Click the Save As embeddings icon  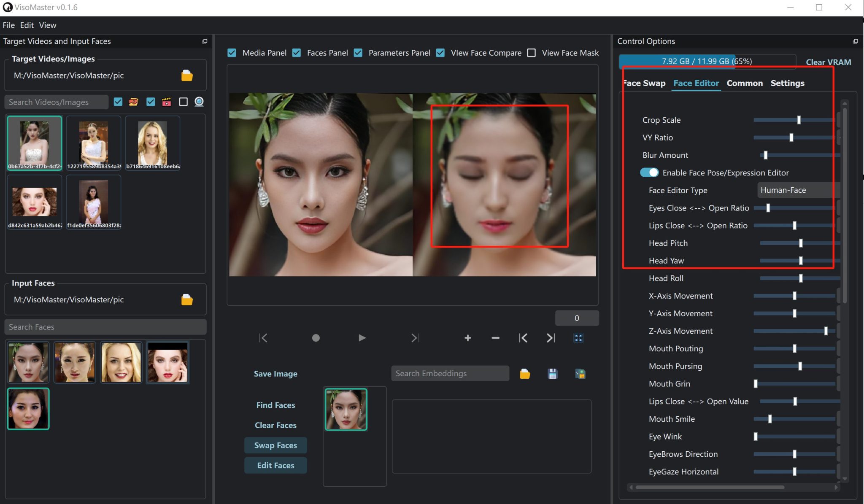tap(580, 374)
